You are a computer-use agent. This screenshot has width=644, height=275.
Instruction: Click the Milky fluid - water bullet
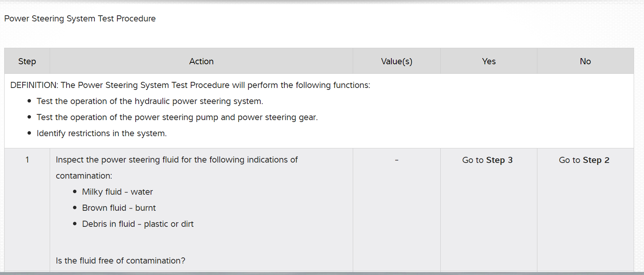(117, 192)
